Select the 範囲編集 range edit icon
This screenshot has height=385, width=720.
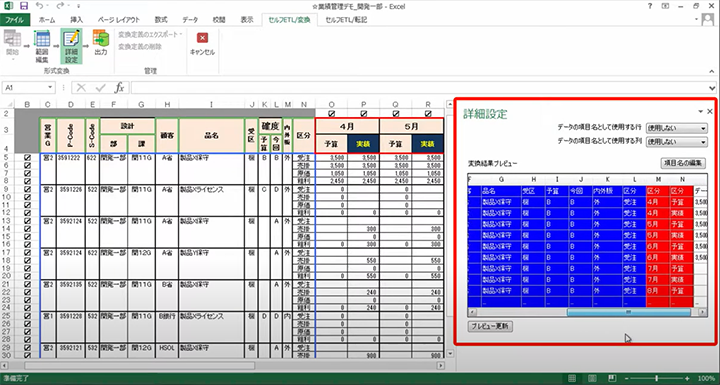point(42,46)
